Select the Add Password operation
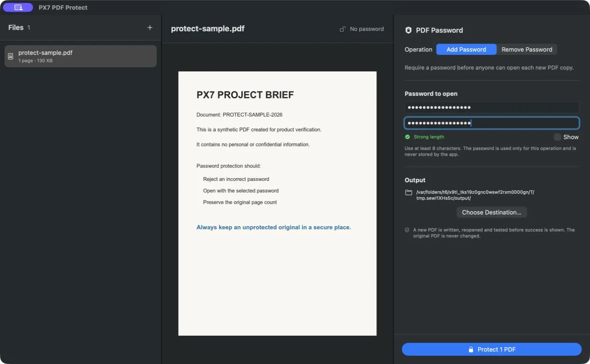This screenshot has width=590, height=364. pos(466,49)
